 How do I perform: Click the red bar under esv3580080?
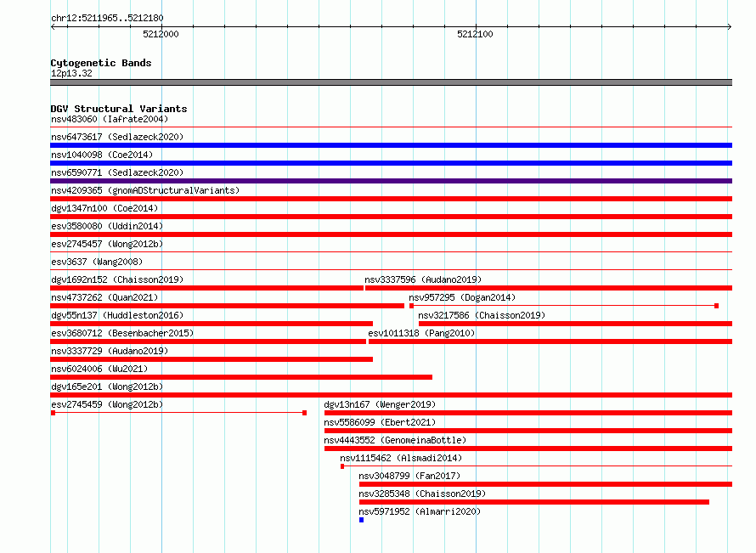coord(391,234)
